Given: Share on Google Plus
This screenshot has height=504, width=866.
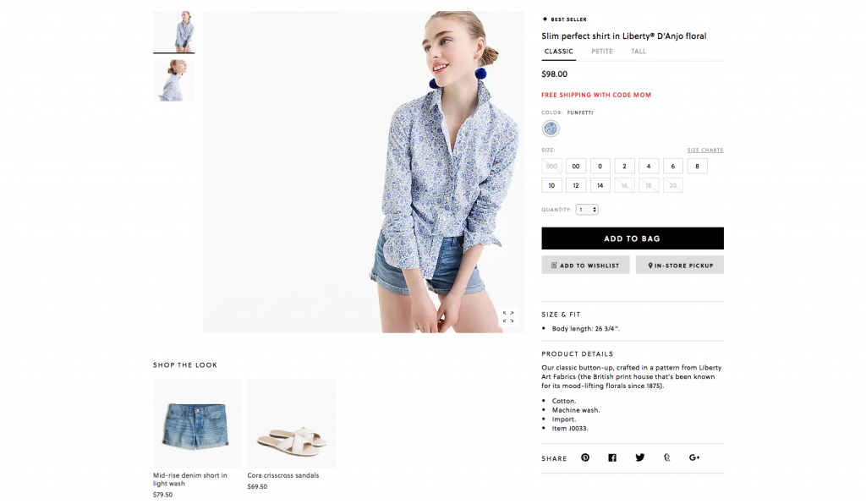Looking at the screenshot, I should tap(694, 457).
